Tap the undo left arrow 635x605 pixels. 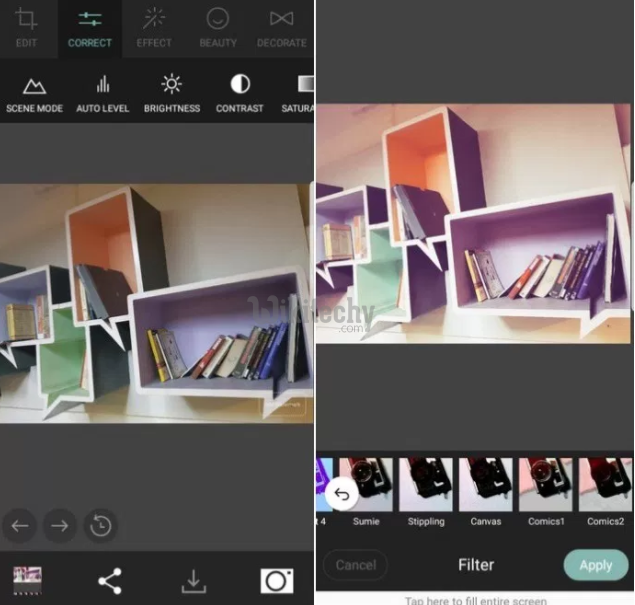pyautogui.click(x=21, y=525)
